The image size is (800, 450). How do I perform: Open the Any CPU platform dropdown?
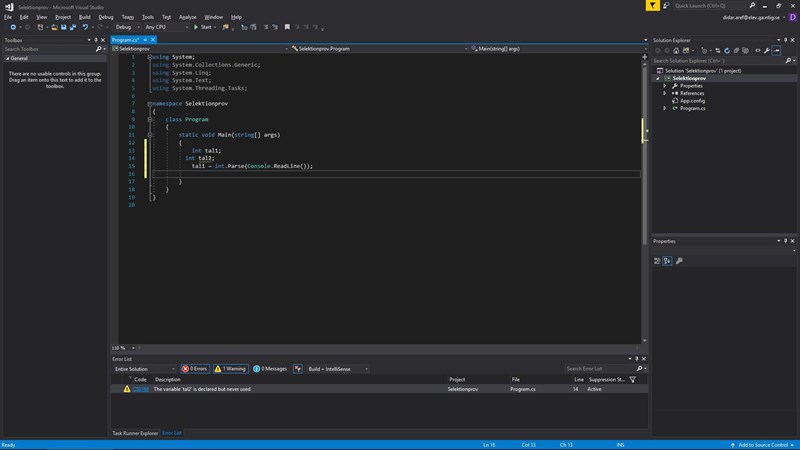pos(165,27)
